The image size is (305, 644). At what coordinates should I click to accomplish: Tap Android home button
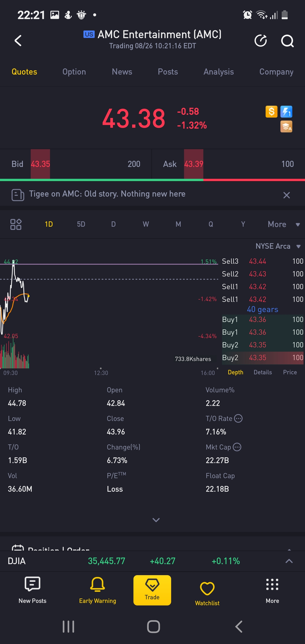tap(153, 626)
